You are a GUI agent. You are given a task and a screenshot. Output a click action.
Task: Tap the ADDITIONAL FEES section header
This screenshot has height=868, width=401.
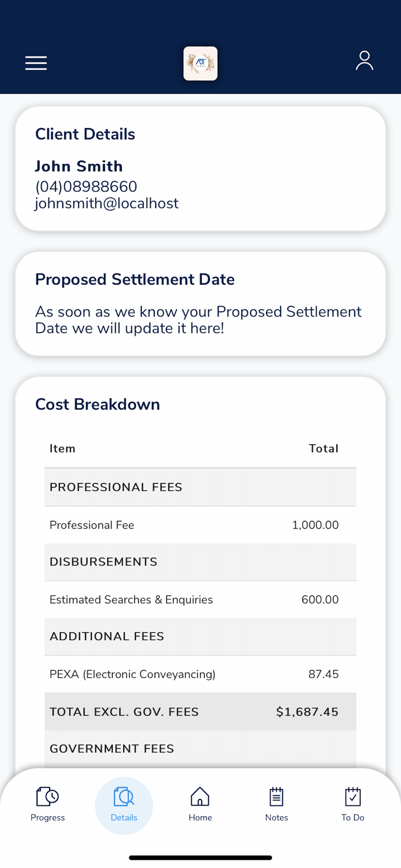pos(200,636)
